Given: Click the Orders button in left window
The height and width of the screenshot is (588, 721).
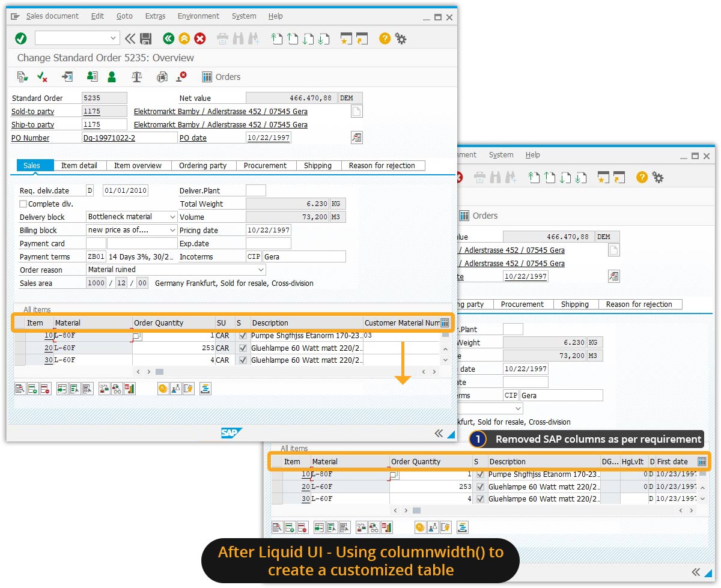Looking at the screenshot, I should [x=221, y=77].
